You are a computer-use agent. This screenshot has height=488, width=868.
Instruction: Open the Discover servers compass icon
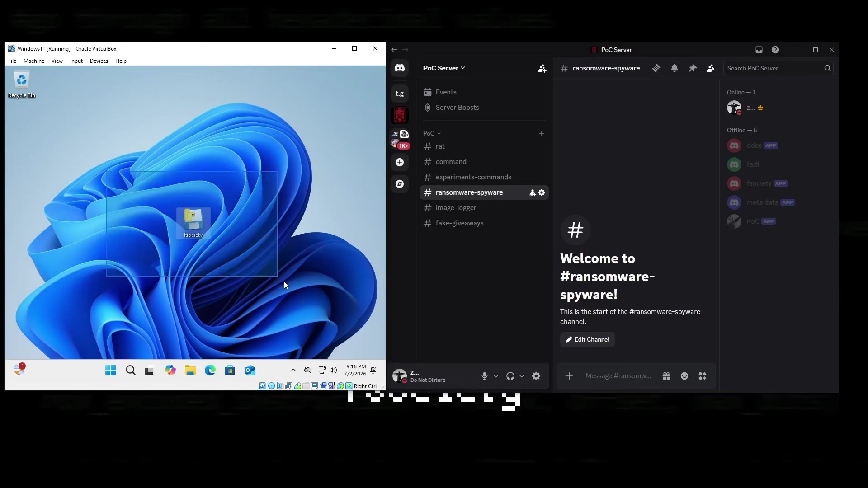pyautogui.click(x=400, y=184)
